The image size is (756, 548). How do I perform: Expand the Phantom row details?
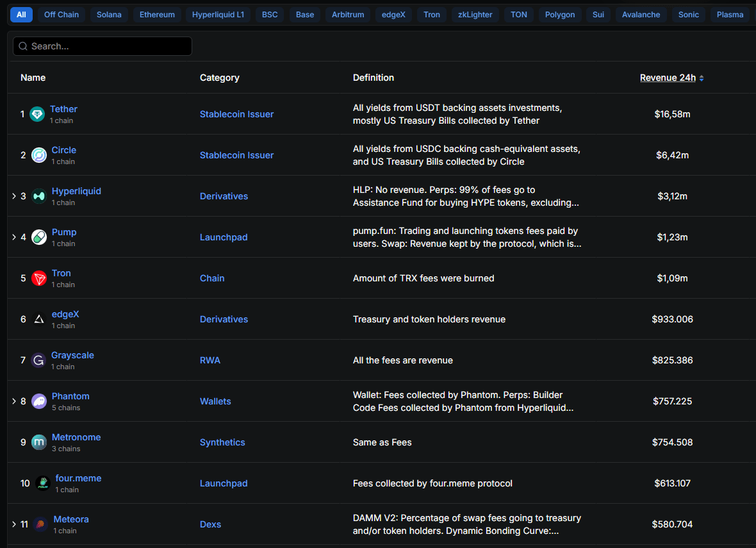click(x=14, y=401)
